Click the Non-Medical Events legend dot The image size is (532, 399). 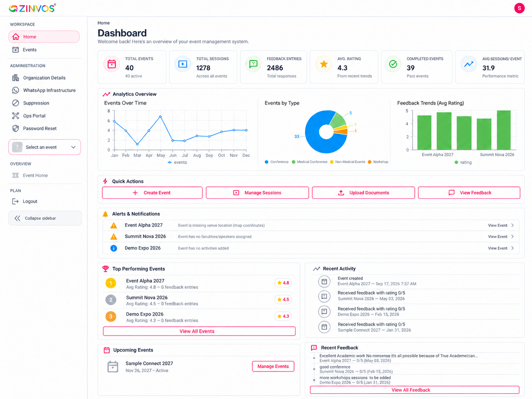(x=332, y=162)
